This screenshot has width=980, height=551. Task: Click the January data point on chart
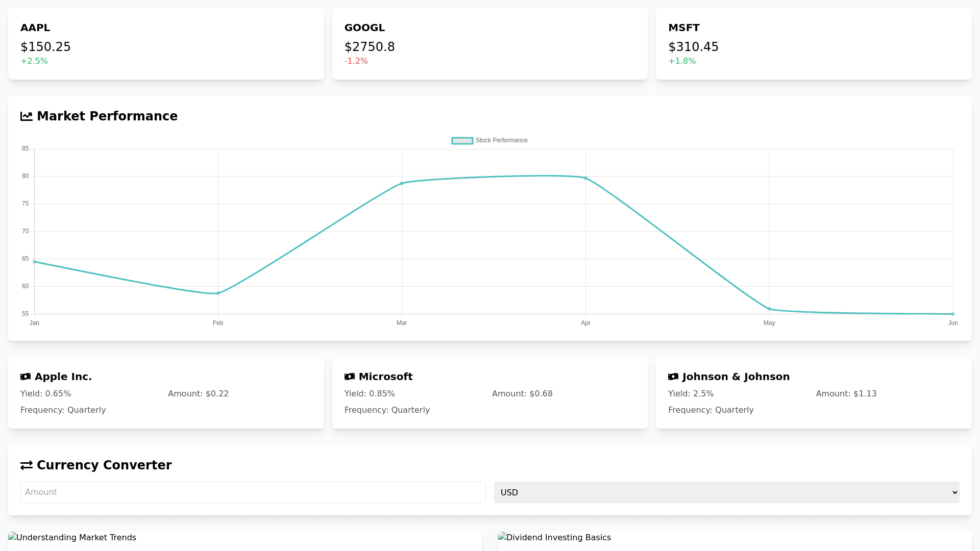point(34,262)
